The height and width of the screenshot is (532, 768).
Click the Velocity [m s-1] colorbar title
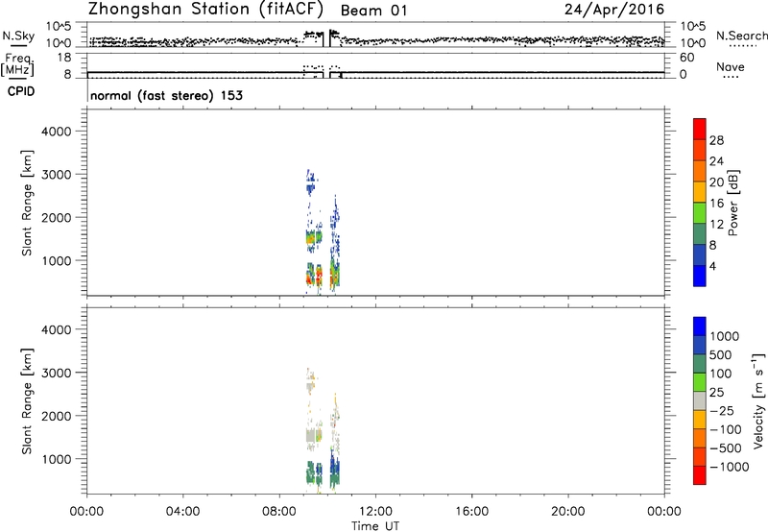[x=758, y=400]
